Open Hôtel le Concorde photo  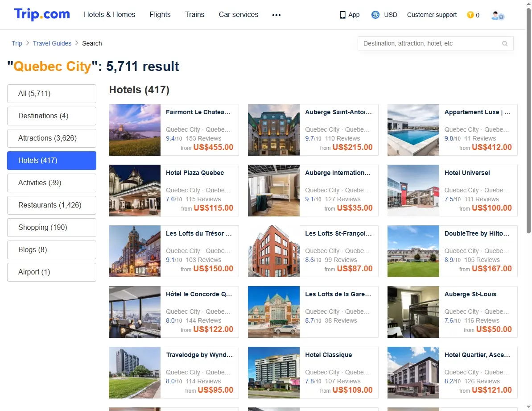(x=135, y=312)
